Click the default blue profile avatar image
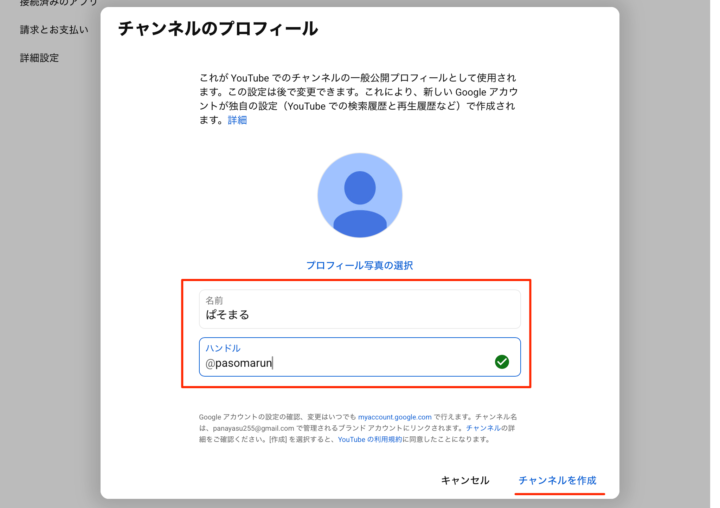Screen dimensions: 720x508 pyautogui.click(x=359, y=196)
